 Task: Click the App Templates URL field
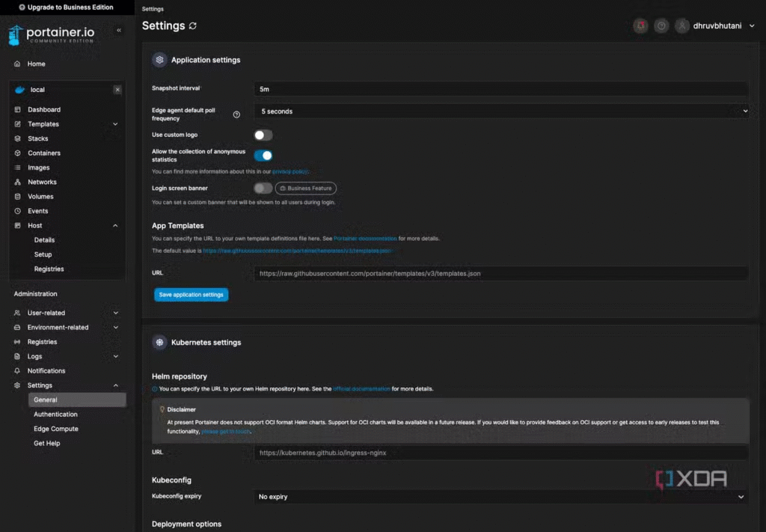click(500, 274)
